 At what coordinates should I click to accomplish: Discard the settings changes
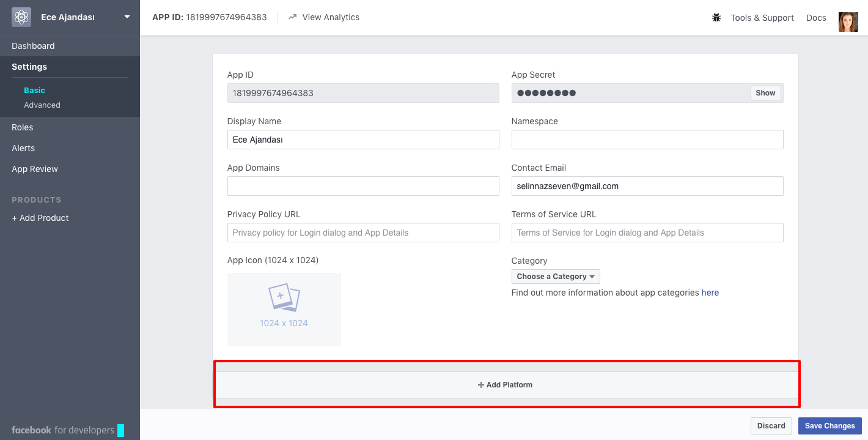771,426
